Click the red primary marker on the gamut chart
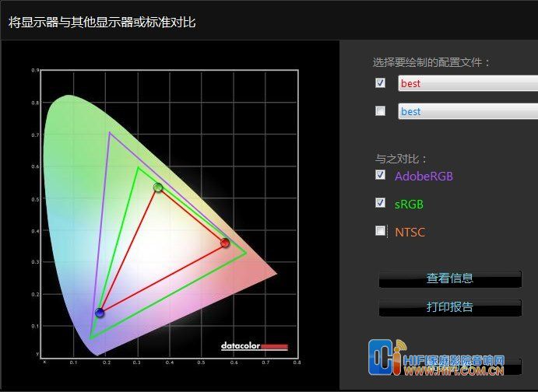This screenshot has height=392, width=538. pos(225,243)
